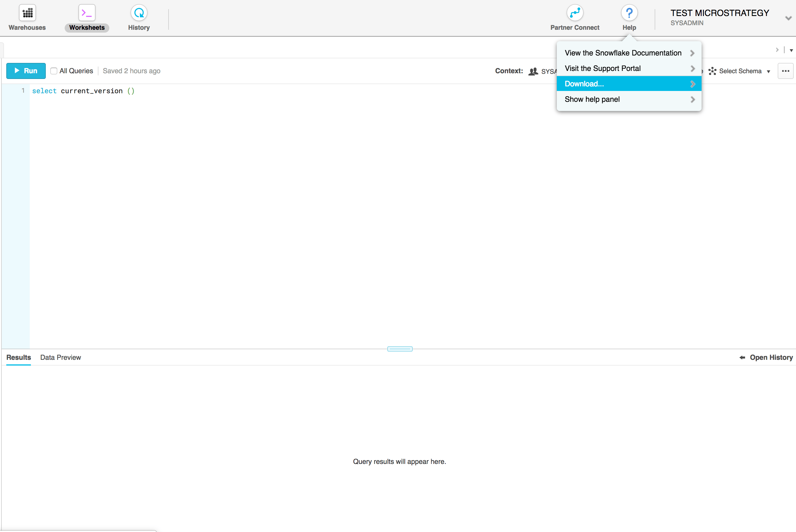Click the role users icon in Context
The height and width of the screenshot is (532, 796).
(533, 71)
